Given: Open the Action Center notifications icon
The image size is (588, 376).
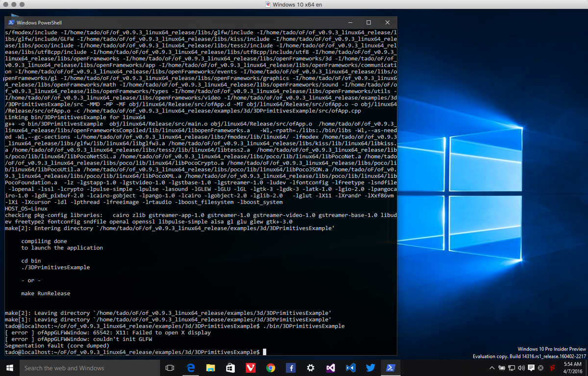Looking at the screenshot, I should (x=531, y=368).
